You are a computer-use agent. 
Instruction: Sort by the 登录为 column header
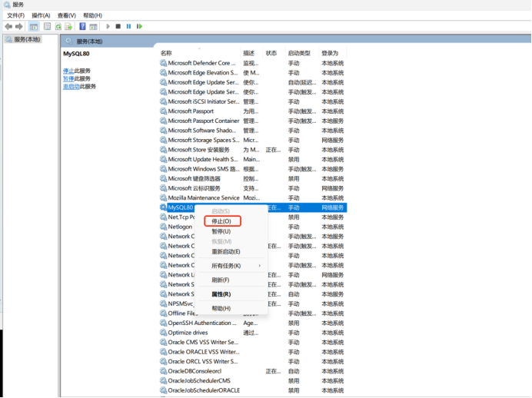click(330, 53)
